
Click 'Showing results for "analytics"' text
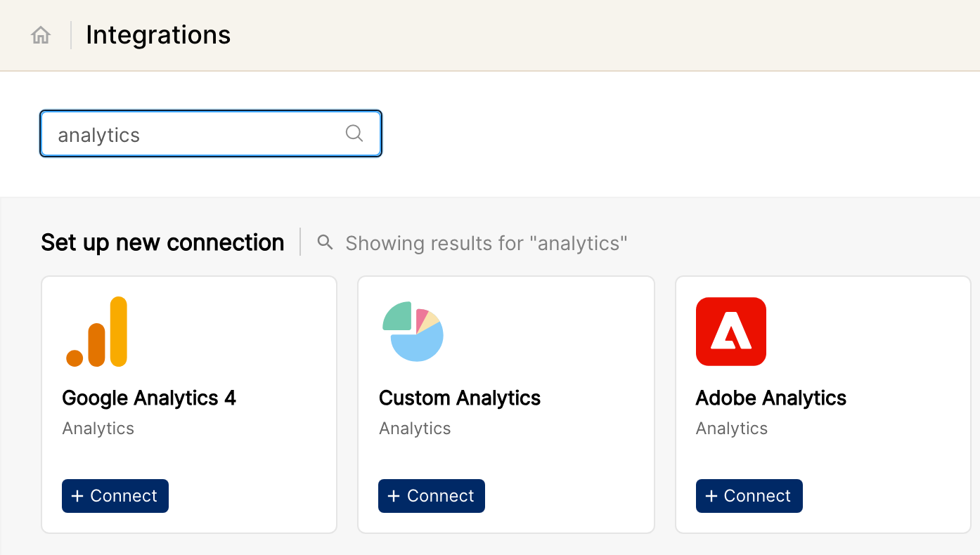click(x=486, y=243)
